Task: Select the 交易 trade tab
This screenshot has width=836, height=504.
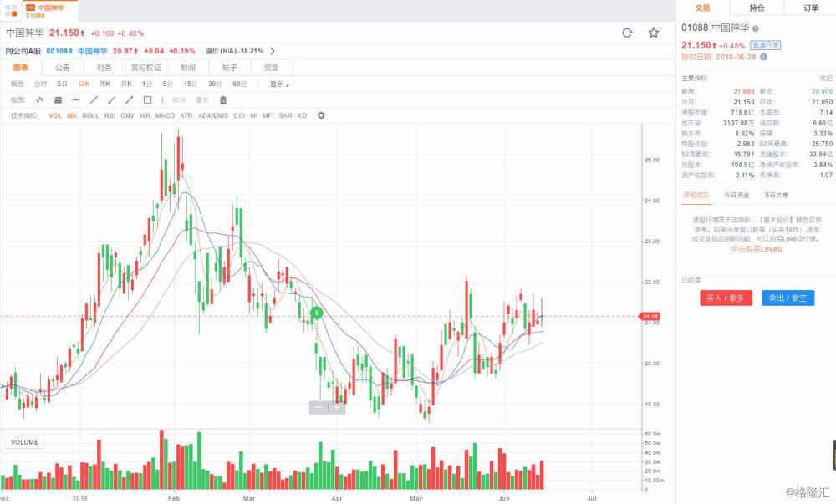Action: 703,8
